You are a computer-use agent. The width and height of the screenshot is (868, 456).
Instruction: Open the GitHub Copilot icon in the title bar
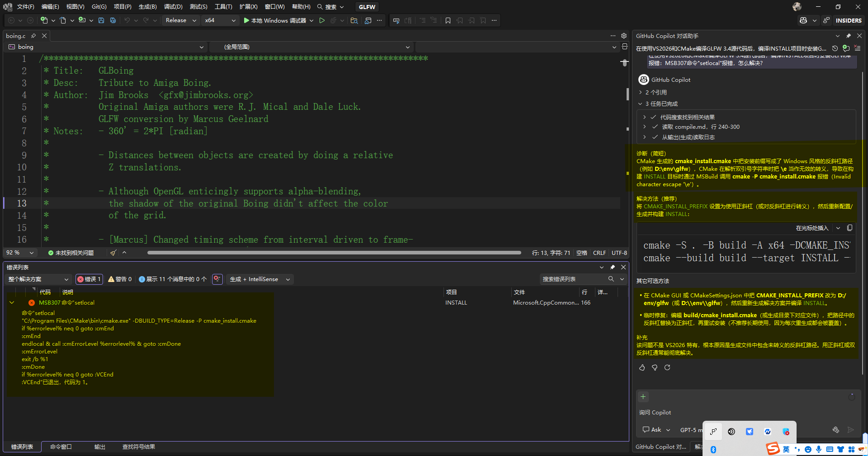[x=803, y=20]
